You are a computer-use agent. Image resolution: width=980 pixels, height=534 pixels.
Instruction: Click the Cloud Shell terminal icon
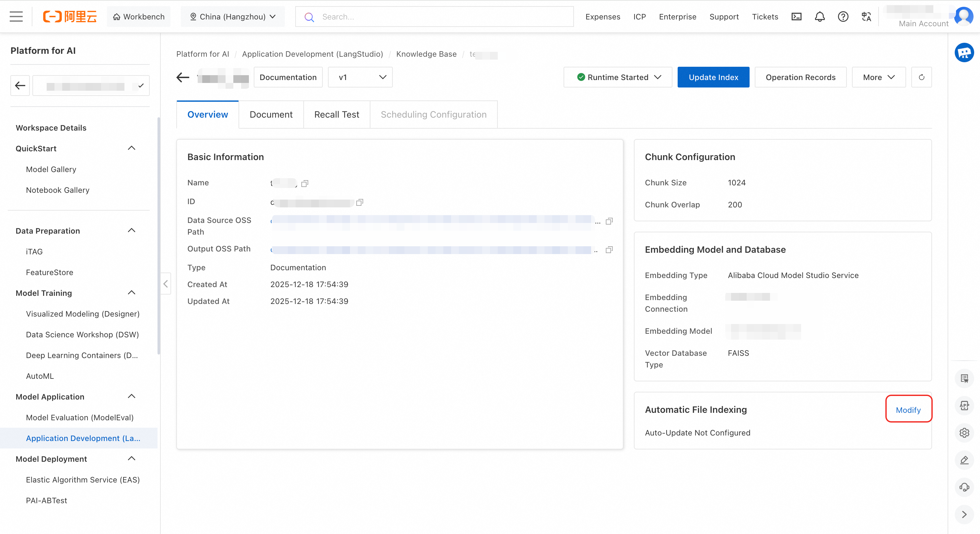point(796,17)
